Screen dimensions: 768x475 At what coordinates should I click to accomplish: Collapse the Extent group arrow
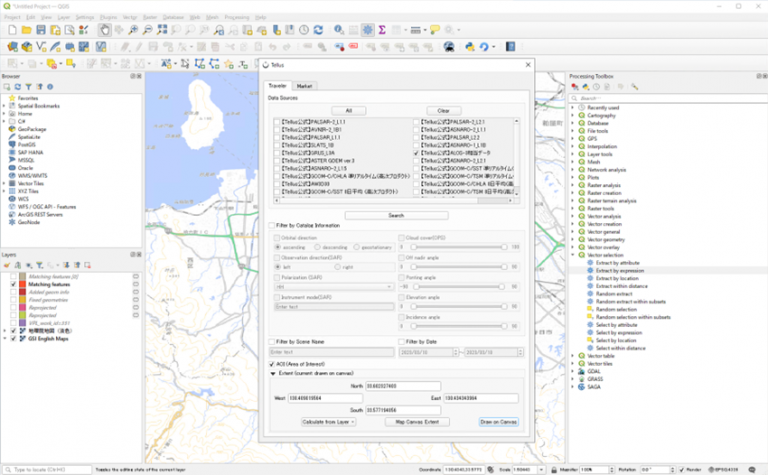273,374
